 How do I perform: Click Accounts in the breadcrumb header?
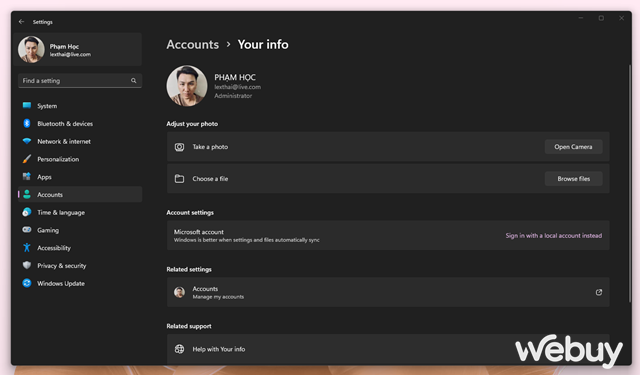[x=193, y=44]
